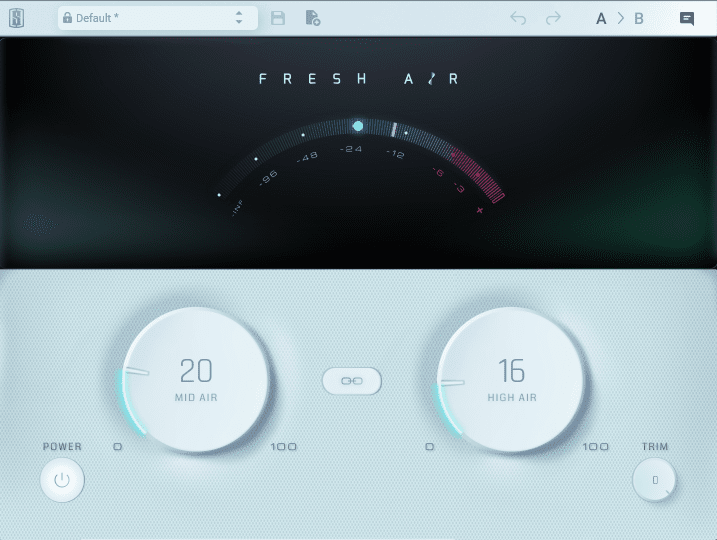Switch to the B setting

639,19
